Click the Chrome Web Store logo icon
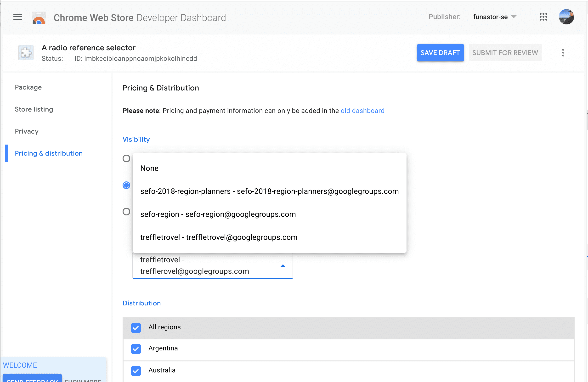The height and width of the screenshot is (382, 588). (39, 17)
